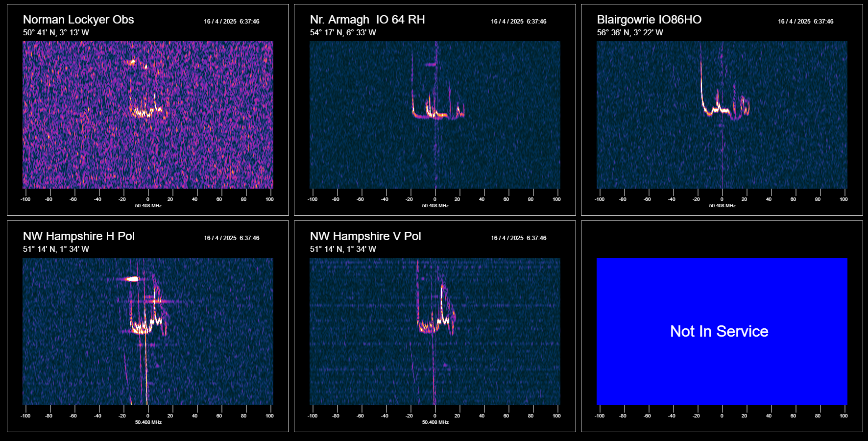Select the Nr. Armagh IO 64 RH title

[x=367, y=20]
